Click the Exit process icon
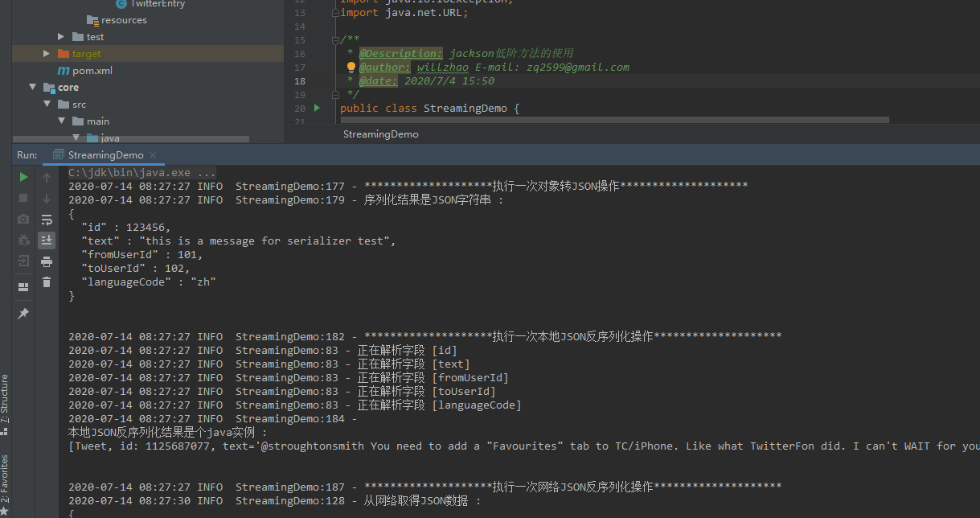 click(x=23, y=261)
